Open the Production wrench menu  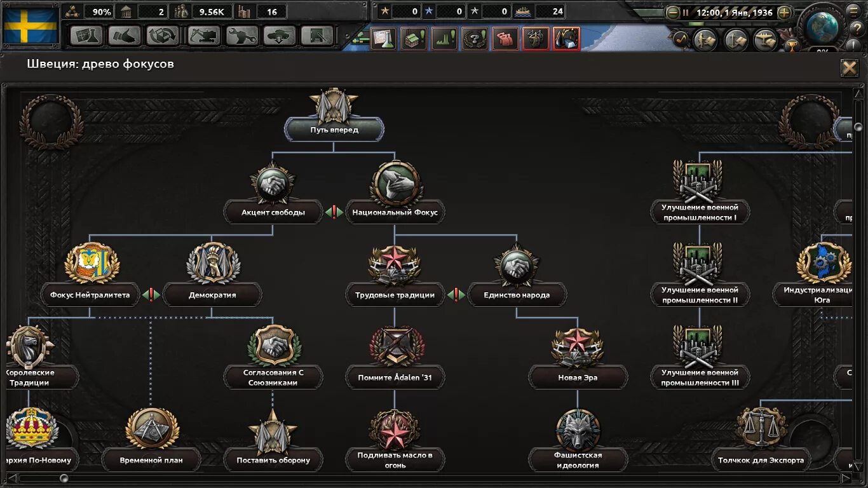241,36
